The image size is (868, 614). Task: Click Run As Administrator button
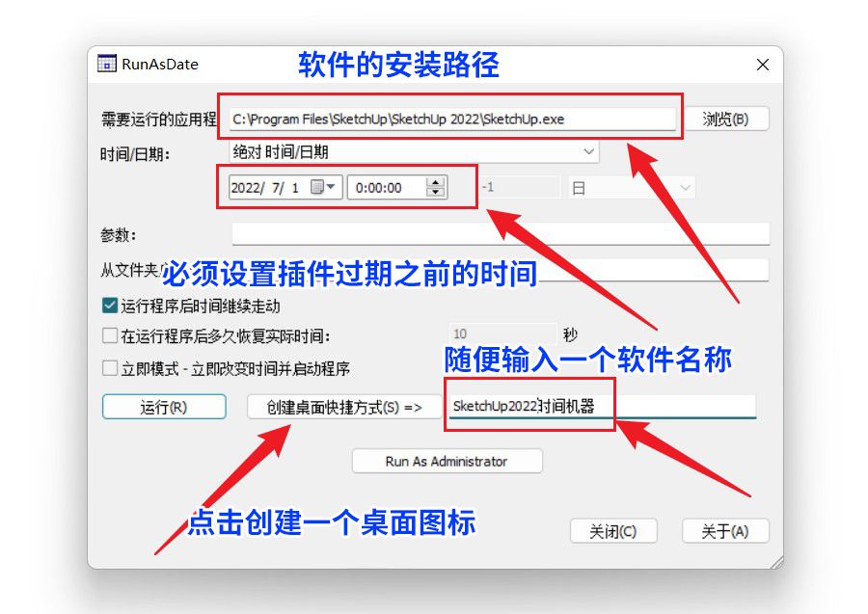click(x=447, y=461)
